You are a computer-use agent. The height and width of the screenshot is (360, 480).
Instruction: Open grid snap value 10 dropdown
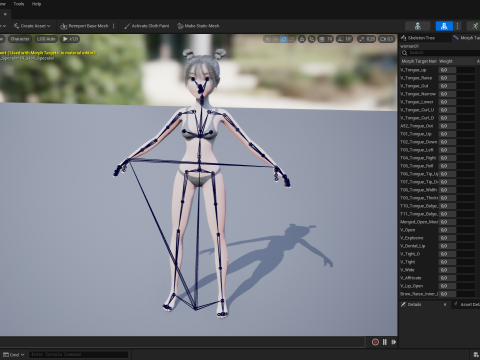(329, 39)
